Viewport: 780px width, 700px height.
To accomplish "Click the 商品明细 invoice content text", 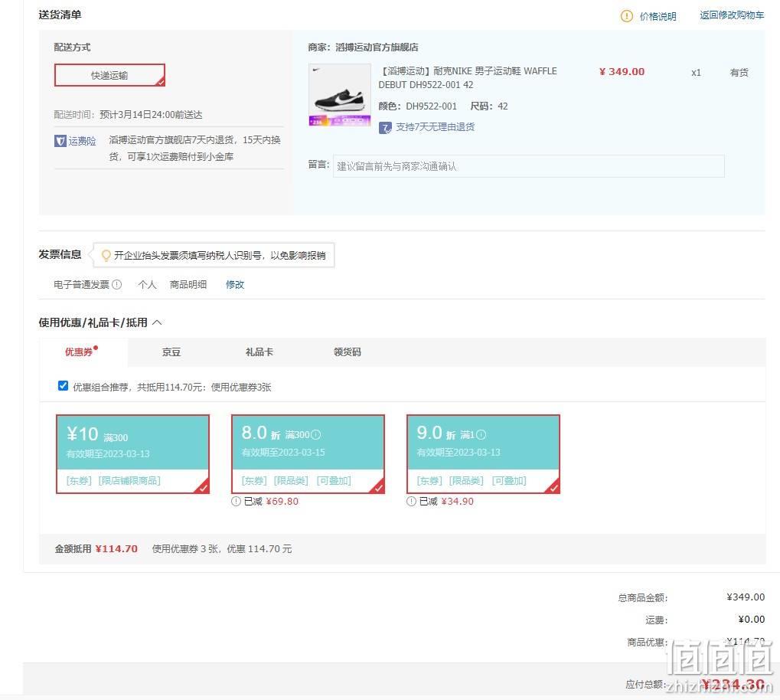I will click(x=188, y=284).
